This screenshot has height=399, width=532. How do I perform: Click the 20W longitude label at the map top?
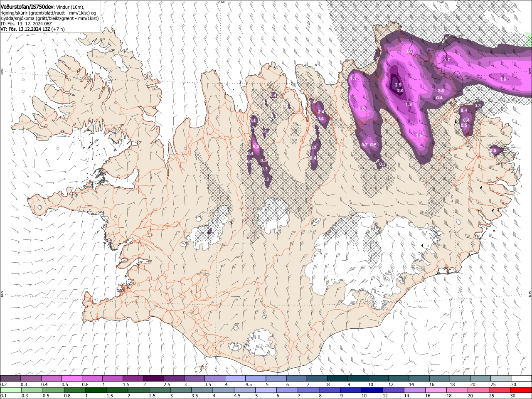click(221, 2)
